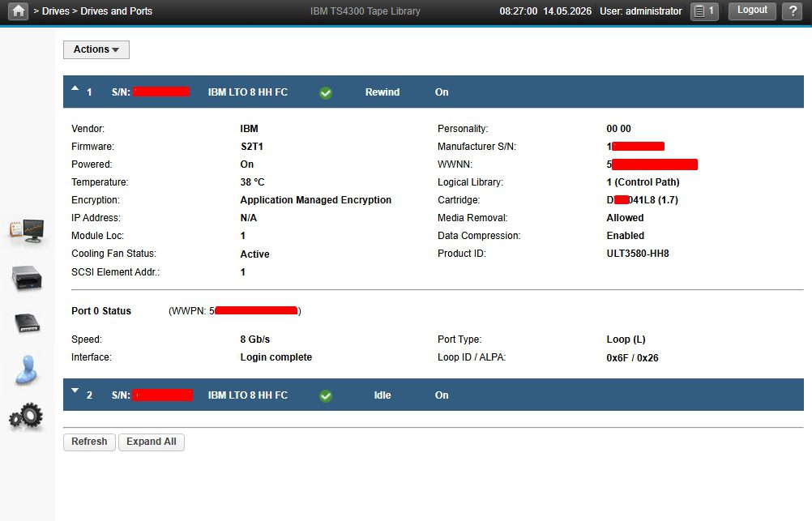Click Data Compression Enabled value
This screenshot has width=812, height=521.
pyautogui.click(x=625, y=236)
